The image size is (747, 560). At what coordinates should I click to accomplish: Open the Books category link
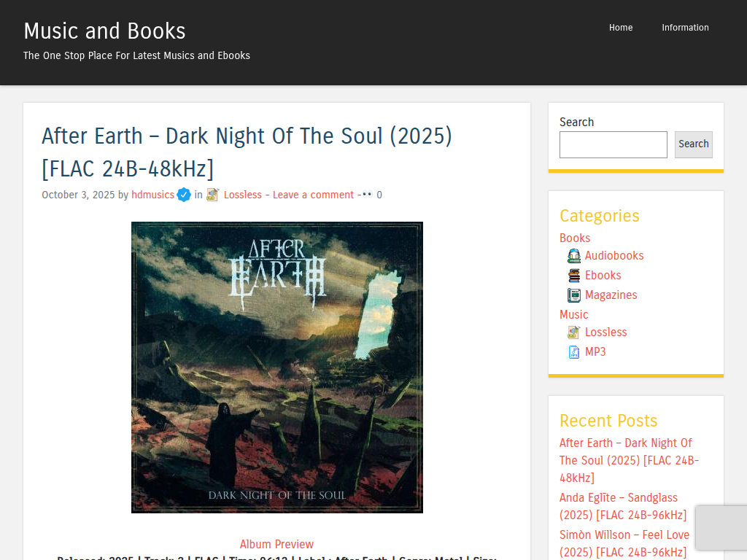coord(575,238)
